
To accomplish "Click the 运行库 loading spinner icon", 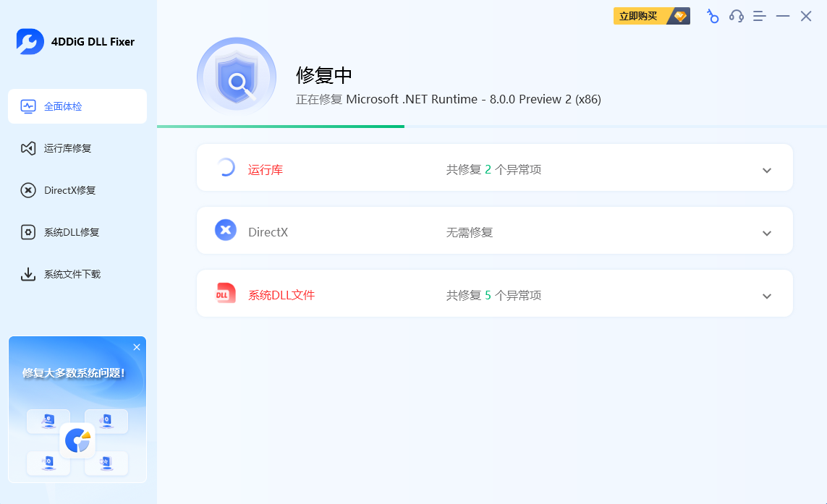I will [x=226, y=167].
